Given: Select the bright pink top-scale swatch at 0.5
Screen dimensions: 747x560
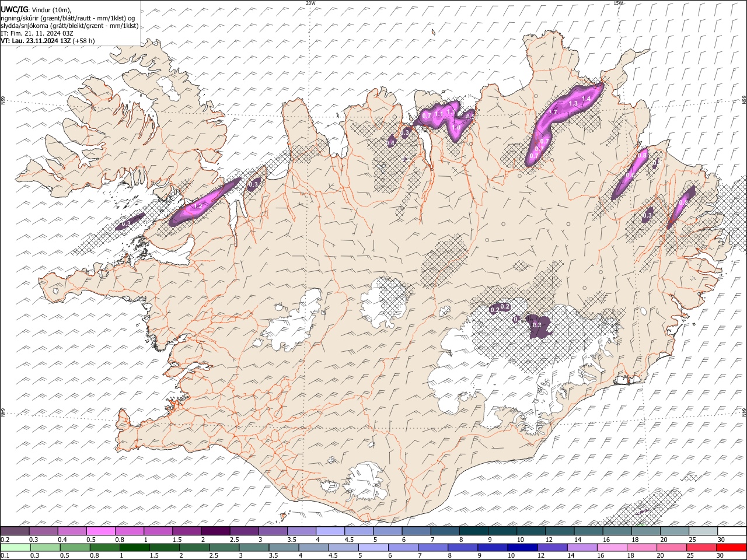Looking at the screenshot, I should [100, 531].
